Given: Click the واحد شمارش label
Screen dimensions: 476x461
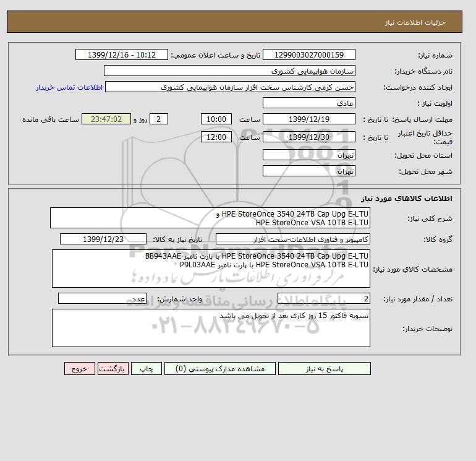Looking at the screenshot, I should [x=179, y=299].
